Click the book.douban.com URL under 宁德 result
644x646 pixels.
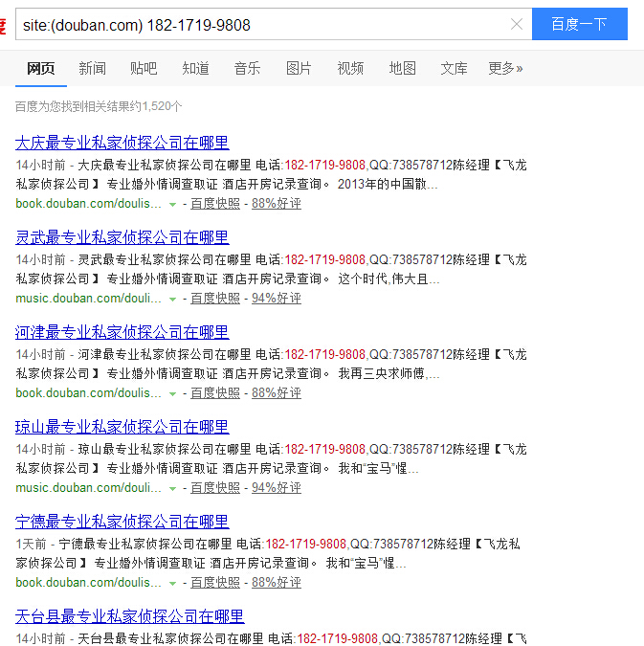[x=88, y=583]
